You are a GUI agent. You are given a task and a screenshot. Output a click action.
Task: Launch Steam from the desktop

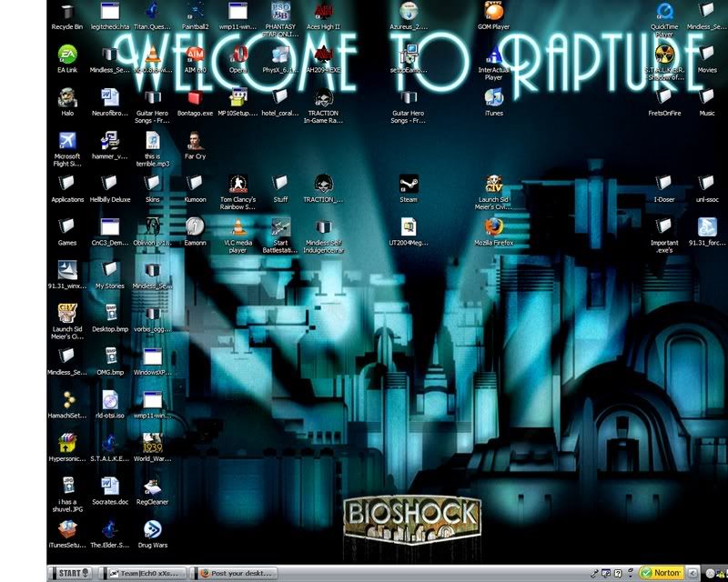point(409,184)
